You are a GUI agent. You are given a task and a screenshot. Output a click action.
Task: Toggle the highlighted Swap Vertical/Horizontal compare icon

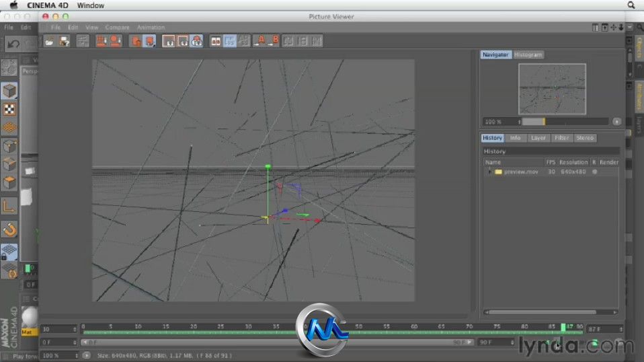pos(230,41)
